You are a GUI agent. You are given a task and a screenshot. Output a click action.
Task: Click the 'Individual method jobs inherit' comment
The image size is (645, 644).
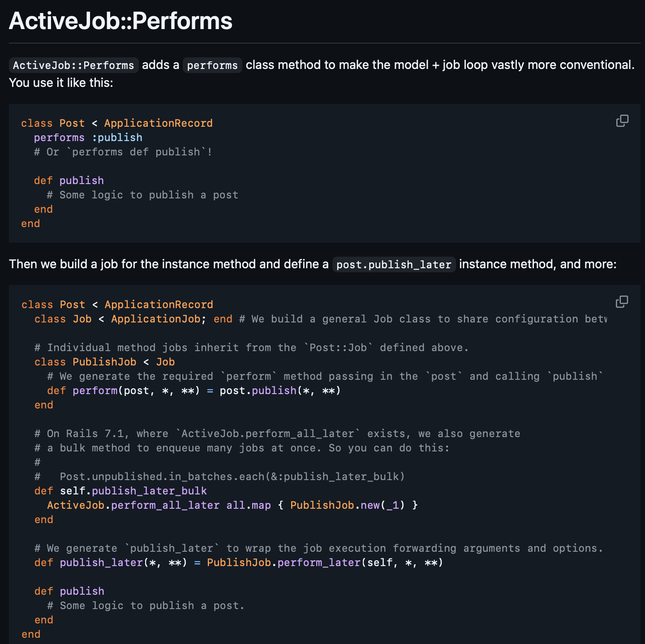pos(251,348)
